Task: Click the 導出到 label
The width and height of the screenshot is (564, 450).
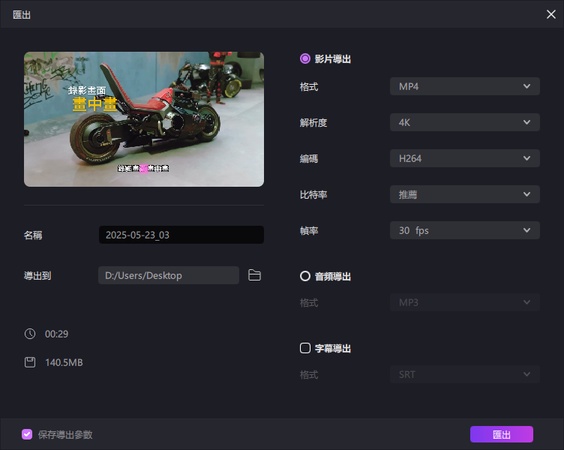Action: [37, 276]
